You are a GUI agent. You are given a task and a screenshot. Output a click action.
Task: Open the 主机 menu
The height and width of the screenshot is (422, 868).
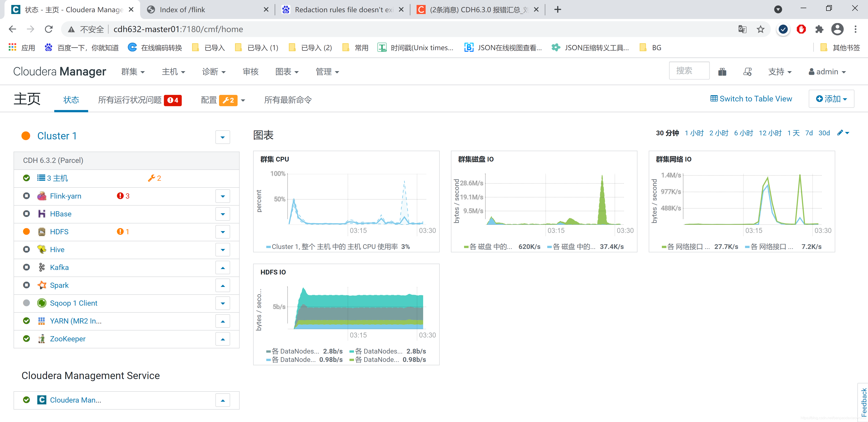(174, 71)
